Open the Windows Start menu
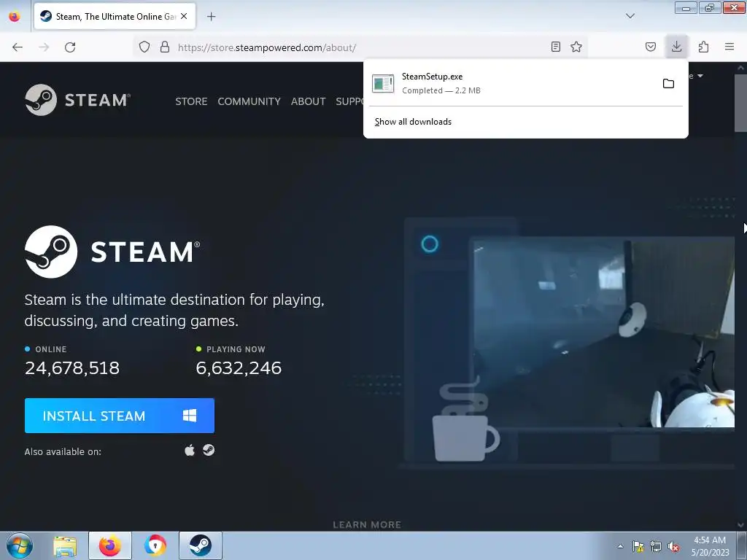Screen dimensions: 747x560 (20, 545)
